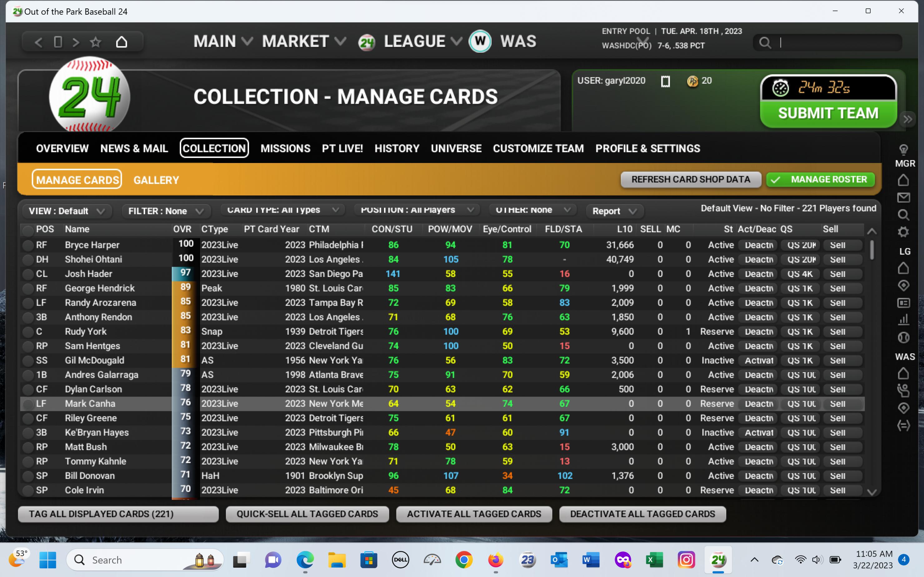Click the search magnifier in top bar

(x=765, y=42)
